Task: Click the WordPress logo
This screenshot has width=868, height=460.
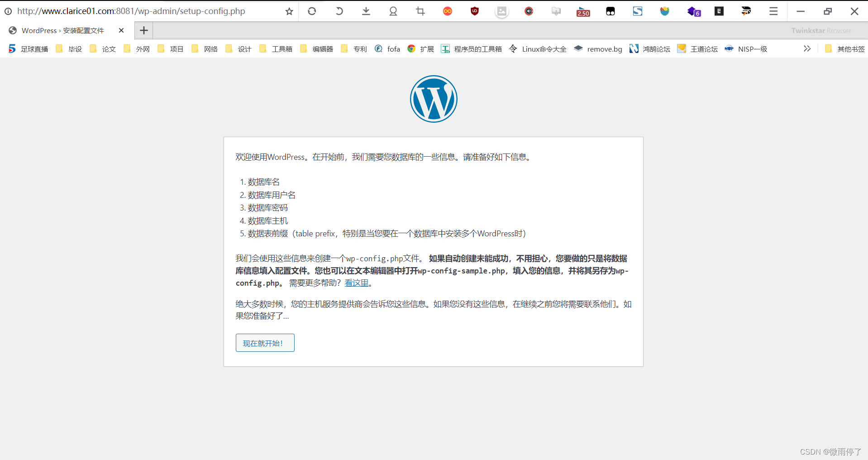Action: [434, 99]
